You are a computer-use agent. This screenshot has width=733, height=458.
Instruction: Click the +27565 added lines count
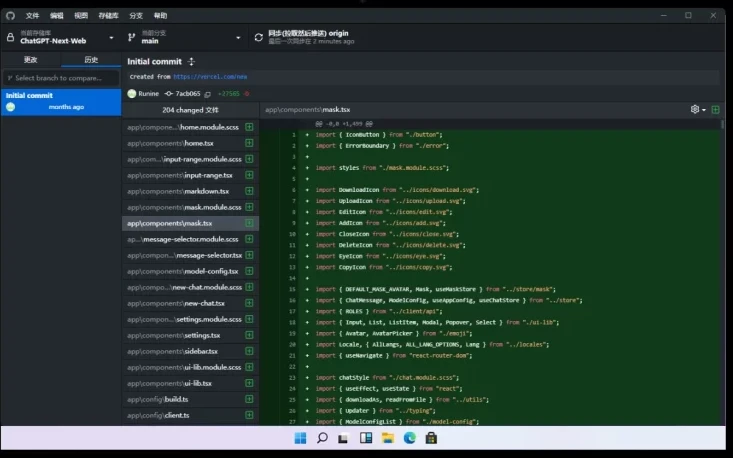(229, 93)
